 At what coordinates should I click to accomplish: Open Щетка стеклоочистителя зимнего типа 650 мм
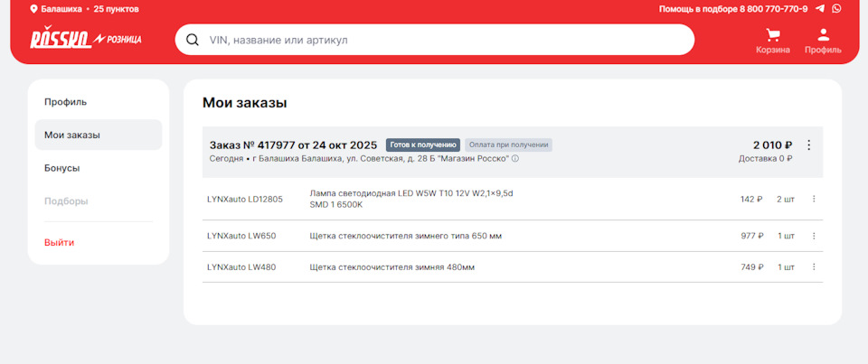point(405,236)
